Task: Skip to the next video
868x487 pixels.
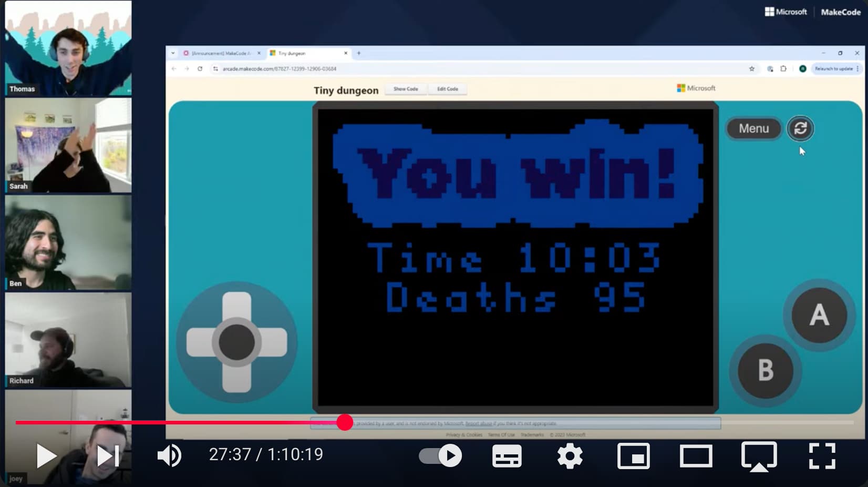Action: pyautogui.click(x=108, y=455)
